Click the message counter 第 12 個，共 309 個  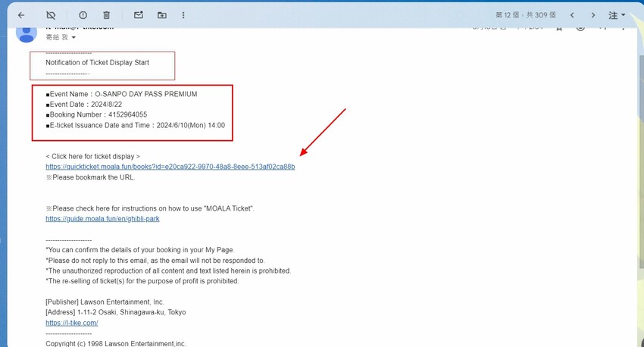(526, 15)
